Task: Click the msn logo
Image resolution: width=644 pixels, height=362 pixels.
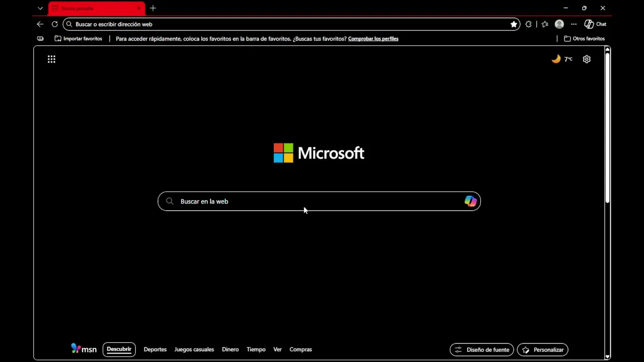Action: point(84,348)
